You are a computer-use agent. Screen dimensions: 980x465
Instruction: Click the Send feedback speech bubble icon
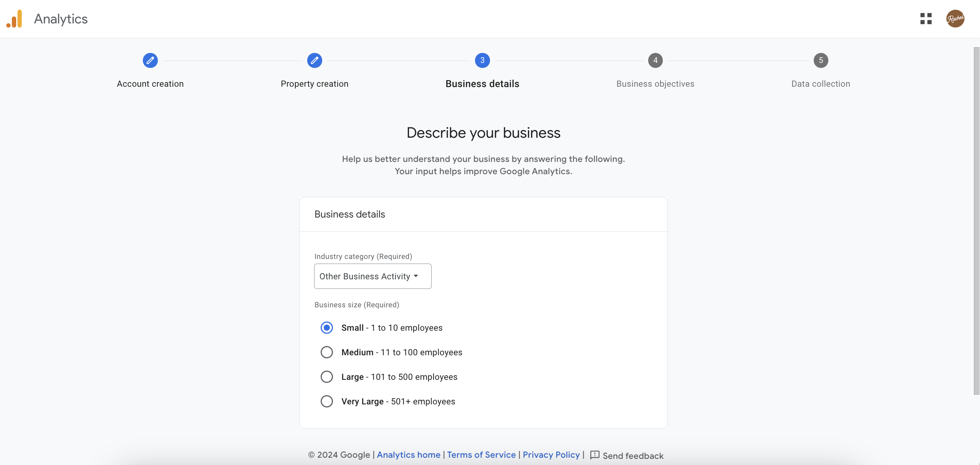click(x=594, y=455)
